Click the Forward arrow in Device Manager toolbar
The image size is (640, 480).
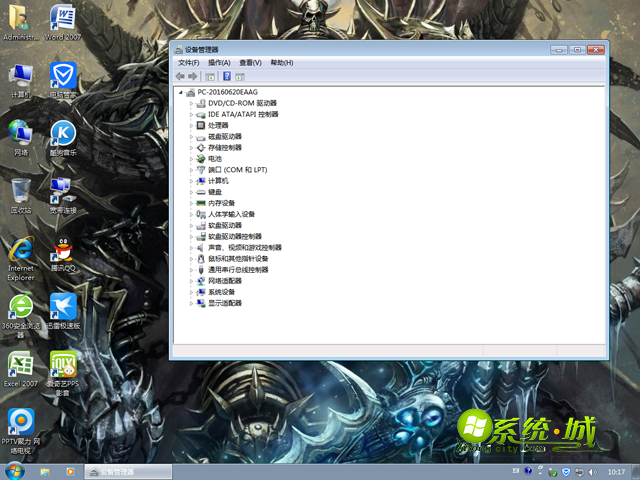pos(193,76)
